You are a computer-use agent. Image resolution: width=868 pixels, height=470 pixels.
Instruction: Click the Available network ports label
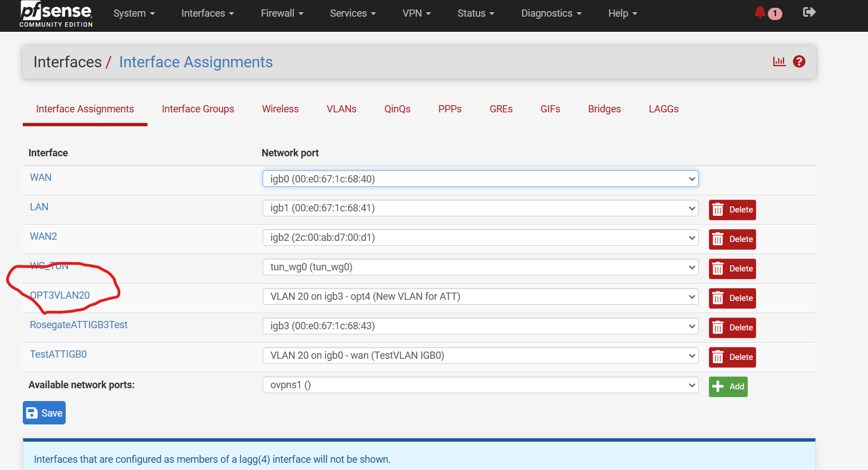point(82,385)
